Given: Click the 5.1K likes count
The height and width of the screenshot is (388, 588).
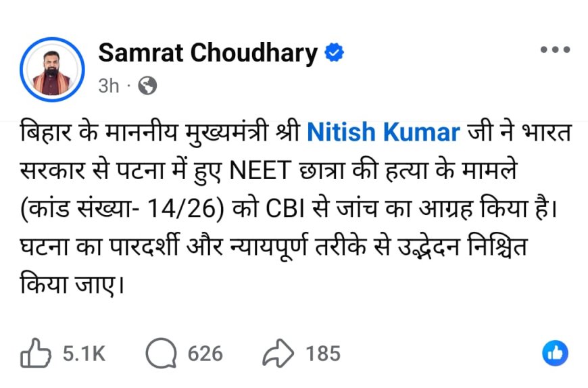Looking at the screenshot, I should tap(84, 354).
